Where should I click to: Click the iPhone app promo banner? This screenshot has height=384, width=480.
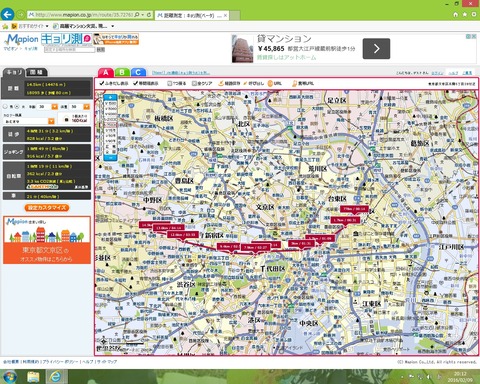pyautogui.click(x=116, y=39)
